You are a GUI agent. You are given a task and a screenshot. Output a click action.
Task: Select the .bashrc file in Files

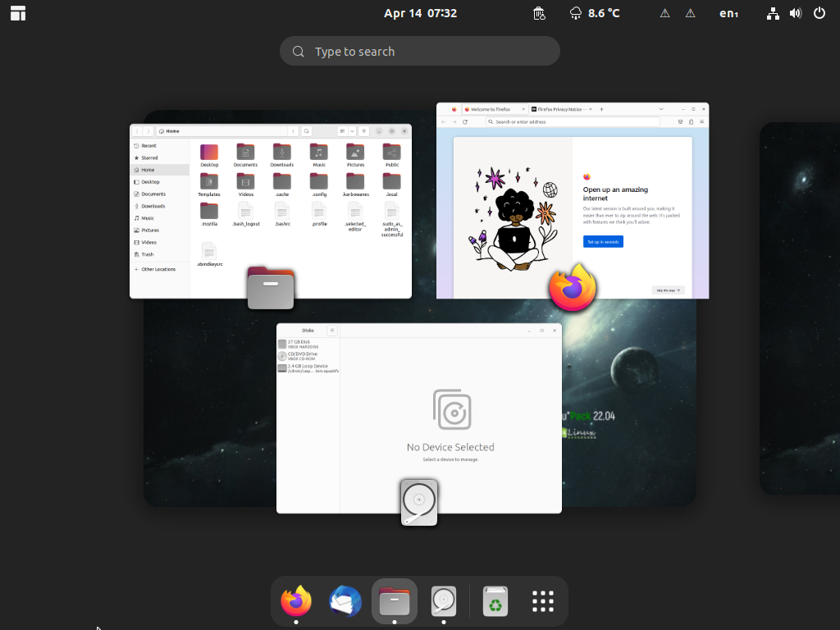point(282,214)
